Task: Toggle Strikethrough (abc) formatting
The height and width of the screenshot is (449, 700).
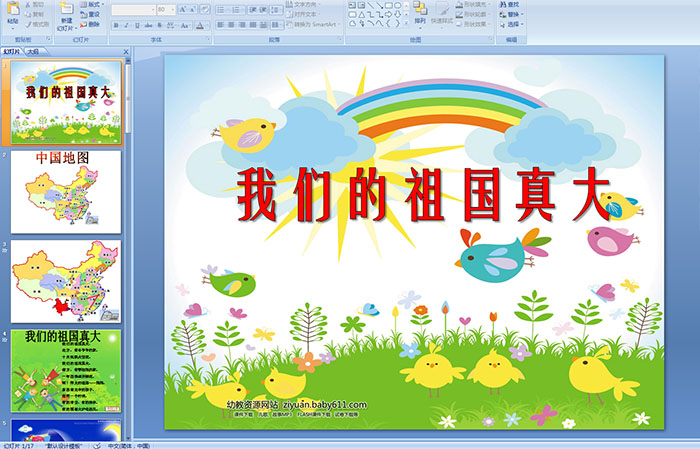Action: pos(149,25)
